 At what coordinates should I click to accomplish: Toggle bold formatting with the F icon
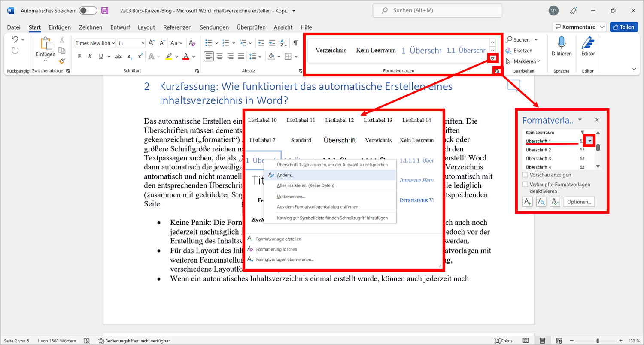(79, 56)
